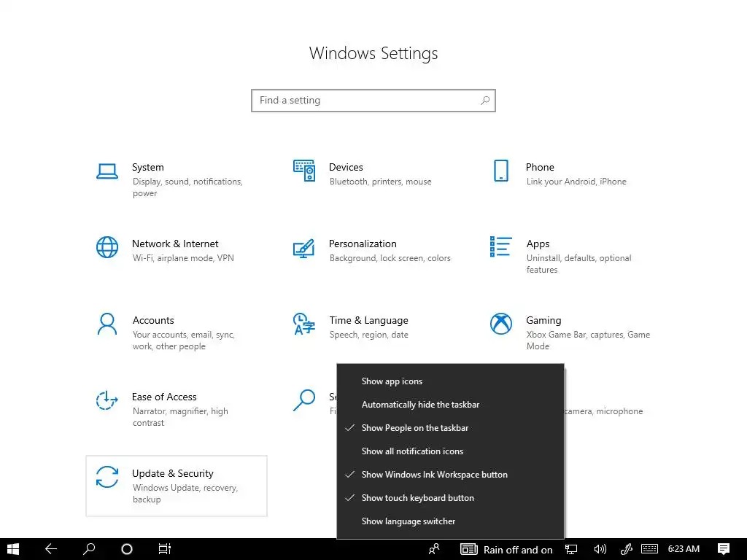Toggle Show all notification icons
This screenshot has width=747, height=560.
tap(450, 451)
